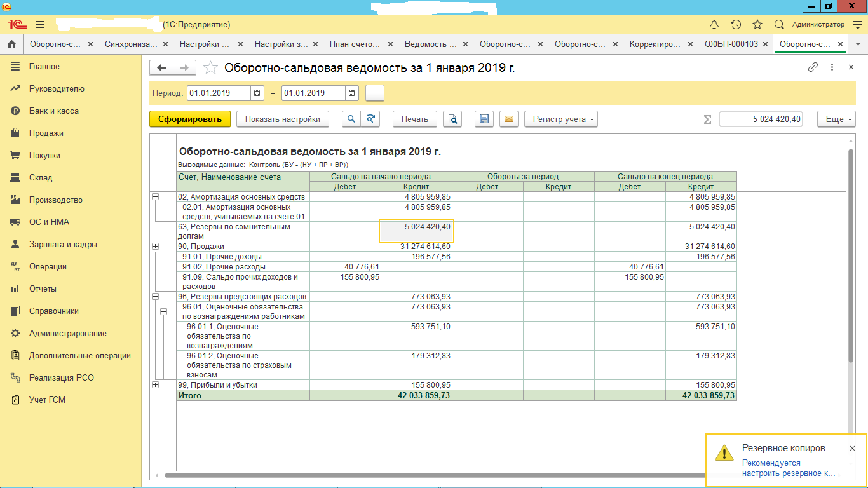Collapse account 96 Резервы предстоящих расходов
Image resolution: width=868 pixels, height=488 pixels.
[155, 297]
